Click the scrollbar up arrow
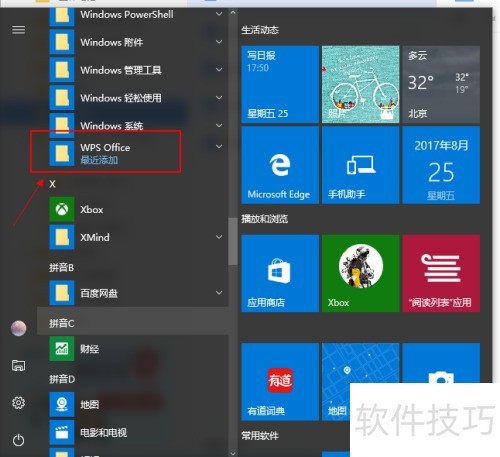The width and height of the screenshot is (500, 457). [x=233, y=12]
